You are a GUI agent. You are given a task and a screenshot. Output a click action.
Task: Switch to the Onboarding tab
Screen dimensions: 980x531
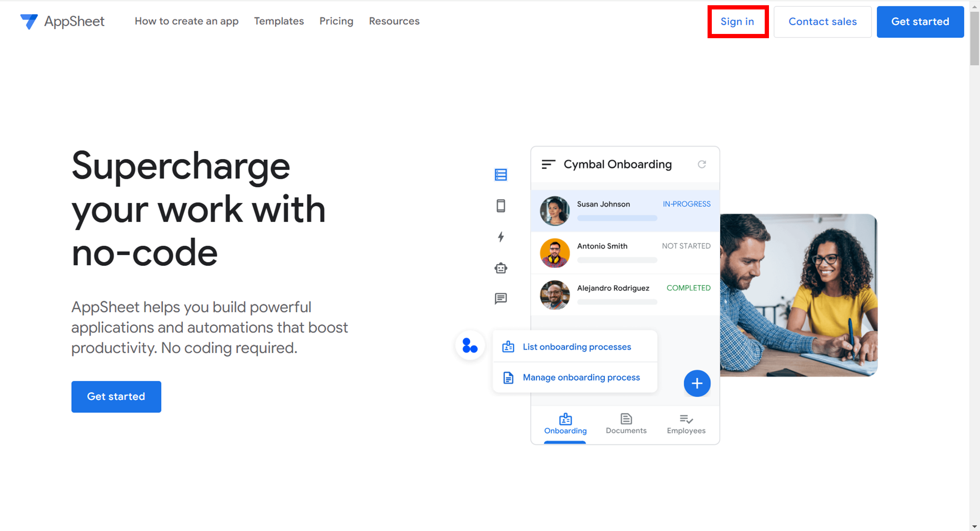(565, 424)
